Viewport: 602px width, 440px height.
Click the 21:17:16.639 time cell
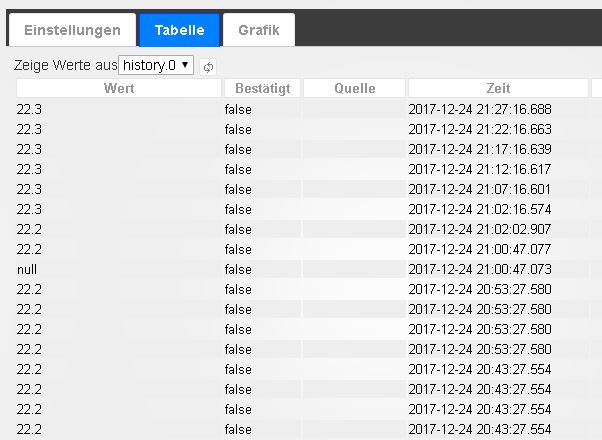point(480,149)
